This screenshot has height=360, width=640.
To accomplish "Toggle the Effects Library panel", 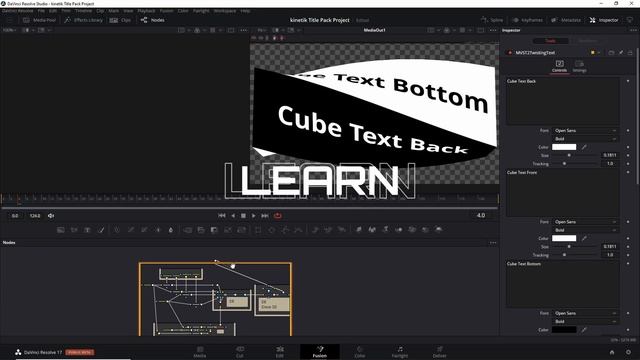I will pos(84,20).
